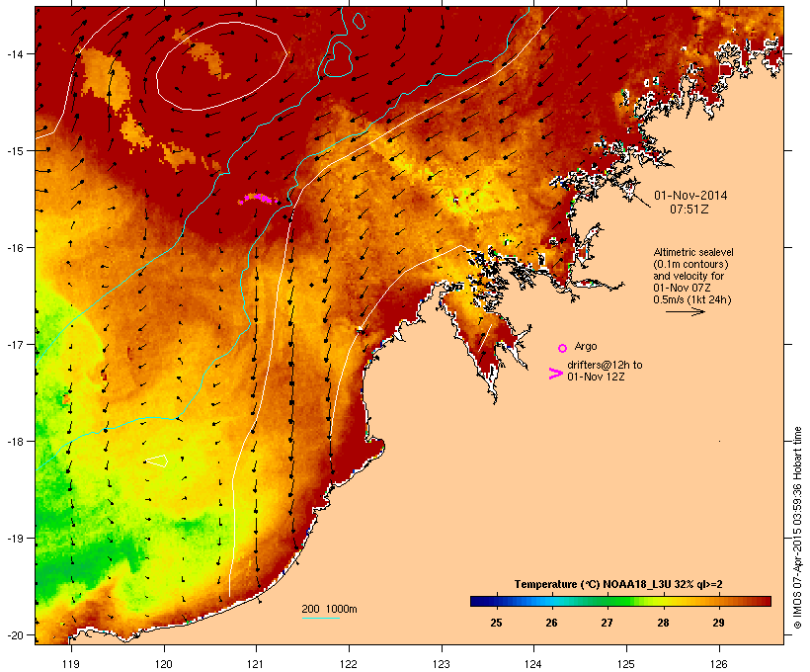This screenshot has height=672, width=810.
Task: Click the colorbar value 25
Action: tap(496, 623)
